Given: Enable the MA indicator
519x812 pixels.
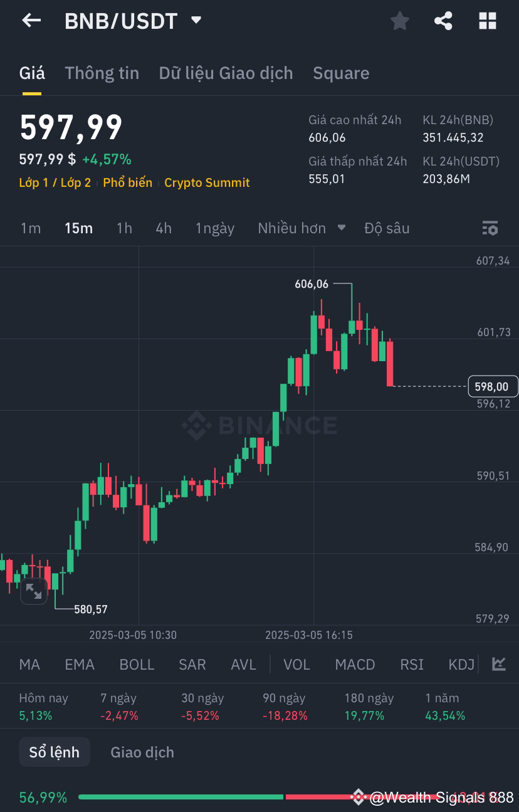Looking at the screenshot, I should tap(29, 664).
